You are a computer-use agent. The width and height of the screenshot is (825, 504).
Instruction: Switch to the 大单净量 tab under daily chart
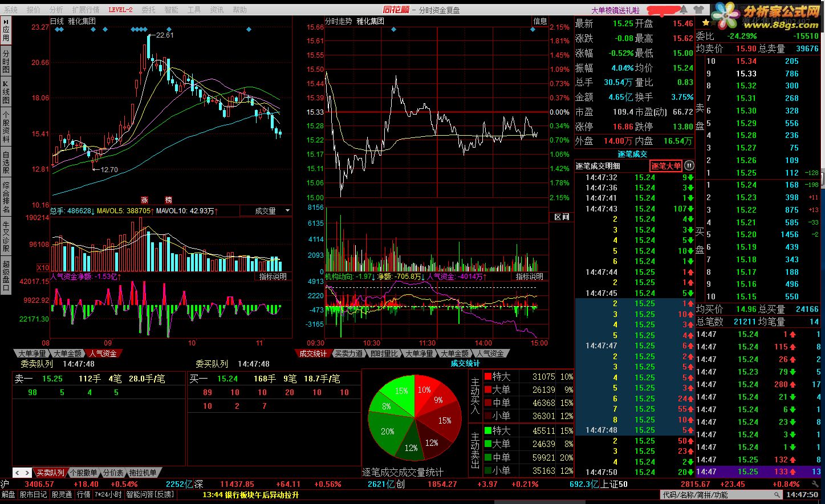click(32, 353)
